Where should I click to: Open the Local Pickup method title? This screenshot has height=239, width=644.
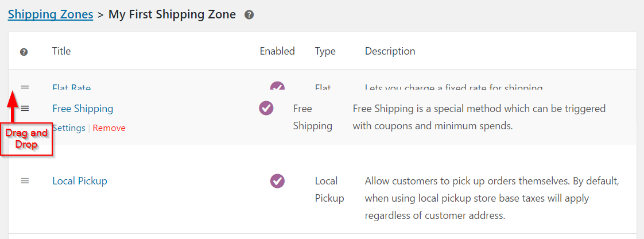click(x=79, y=181)
